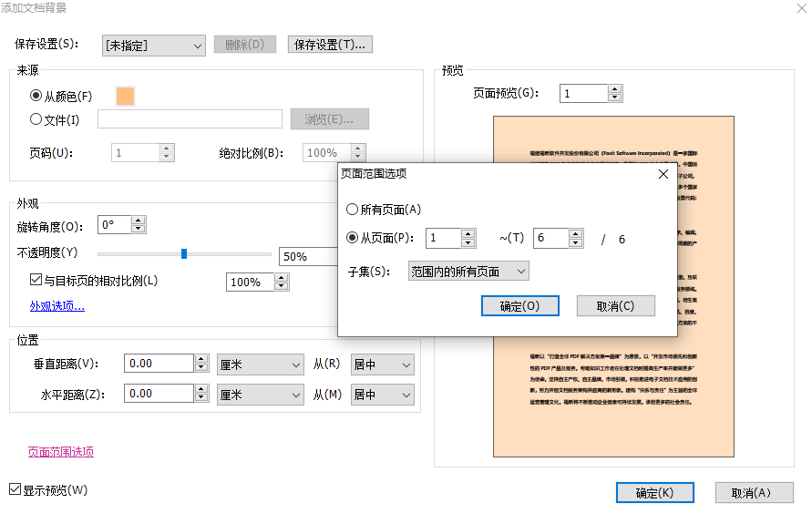
Task: Click the opacity slider thumb
Action: 184,253
